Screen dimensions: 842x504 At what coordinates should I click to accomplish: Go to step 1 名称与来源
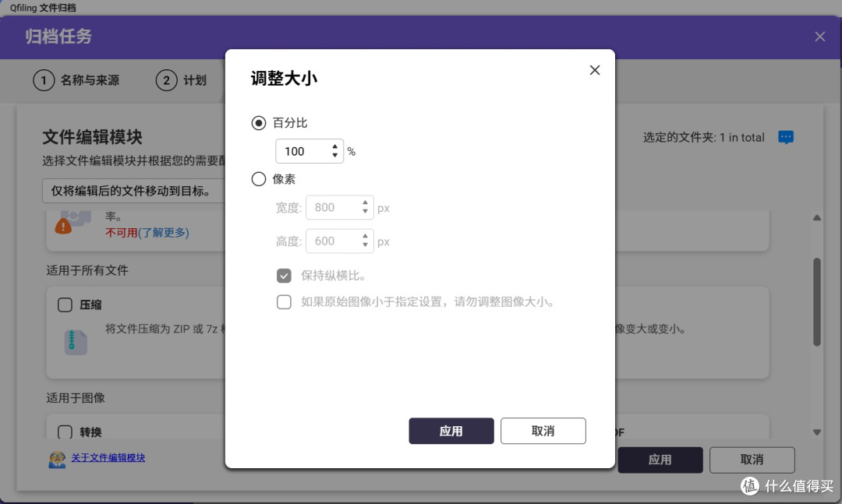pyautogui.click(x=76, y=80)
